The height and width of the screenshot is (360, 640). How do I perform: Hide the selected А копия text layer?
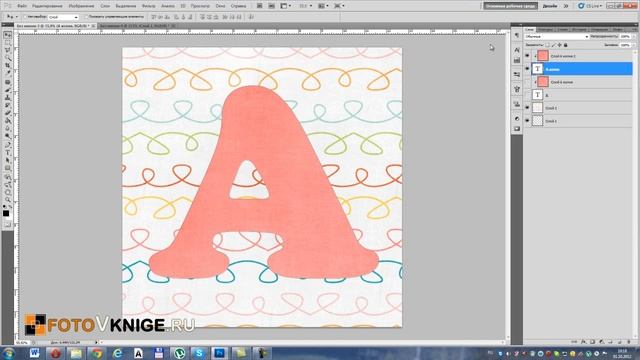coord(527,69)
